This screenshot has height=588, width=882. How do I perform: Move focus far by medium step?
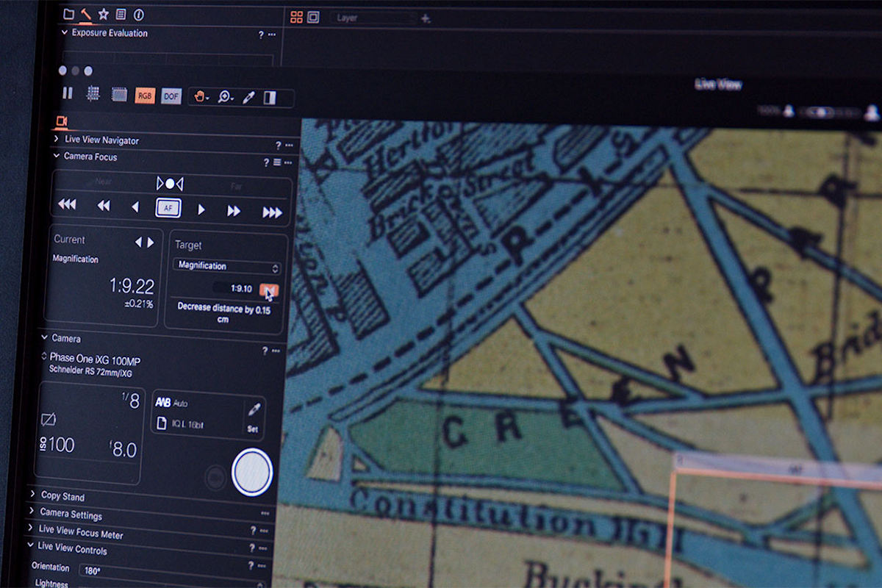point(234,211)
